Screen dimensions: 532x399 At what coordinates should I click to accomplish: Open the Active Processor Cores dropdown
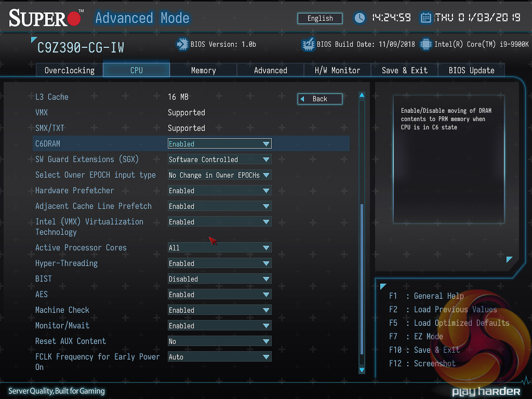[220, 248]
